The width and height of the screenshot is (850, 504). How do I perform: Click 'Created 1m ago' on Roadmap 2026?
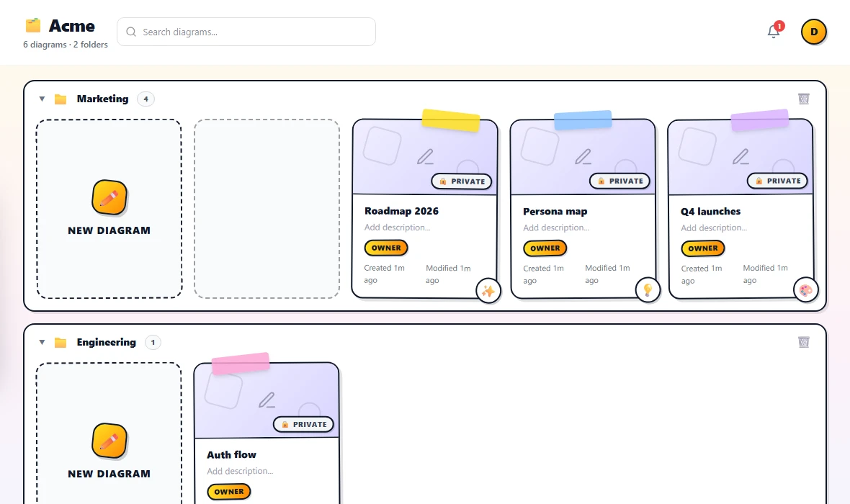tap(385, 274)
